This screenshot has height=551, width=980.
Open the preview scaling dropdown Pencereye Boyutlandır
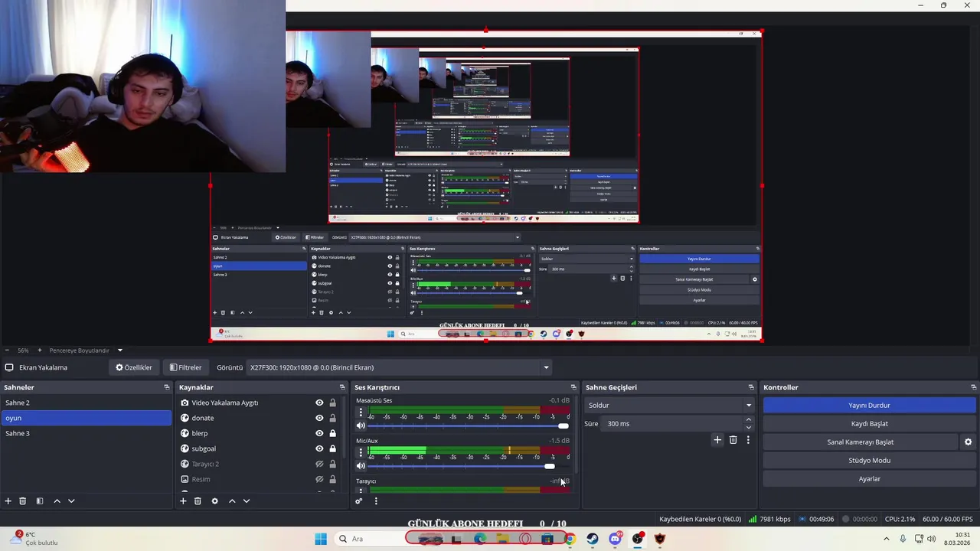(86, 350)
